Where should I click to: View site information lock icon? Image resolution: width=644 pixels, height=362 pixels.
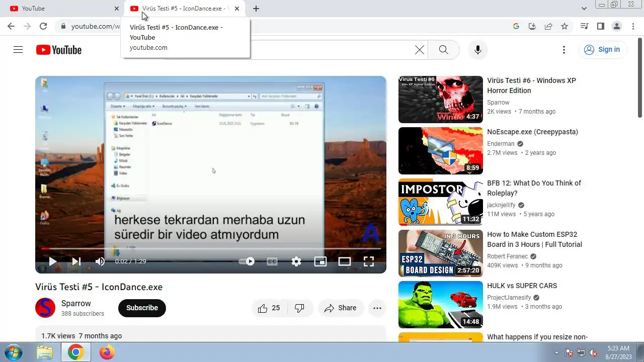pos(63,26)
